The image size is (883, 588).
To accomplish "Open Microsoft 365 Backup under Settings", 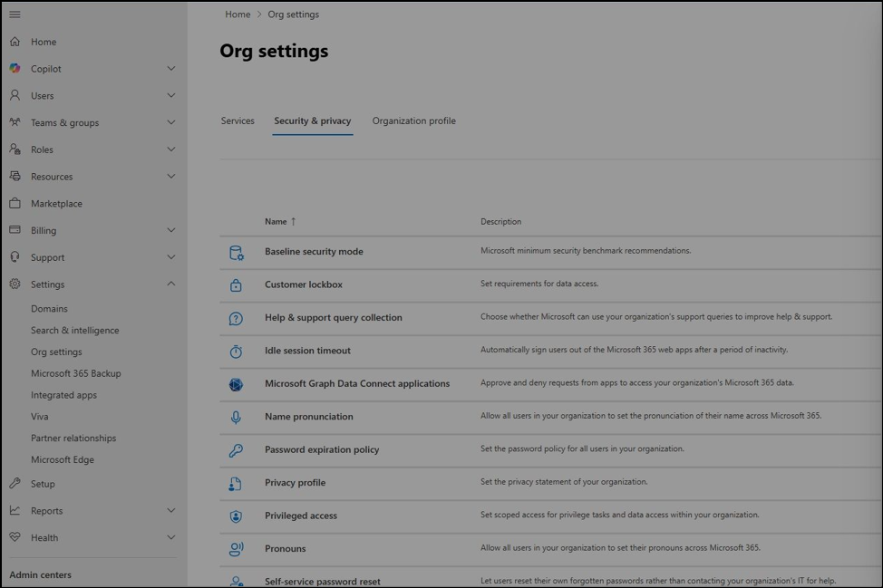I will 75,373.
